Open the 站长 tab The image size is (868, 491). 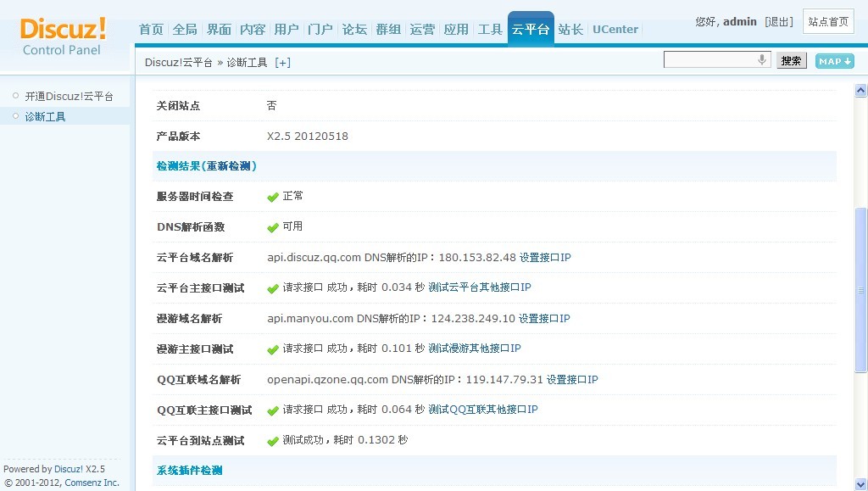570,30
